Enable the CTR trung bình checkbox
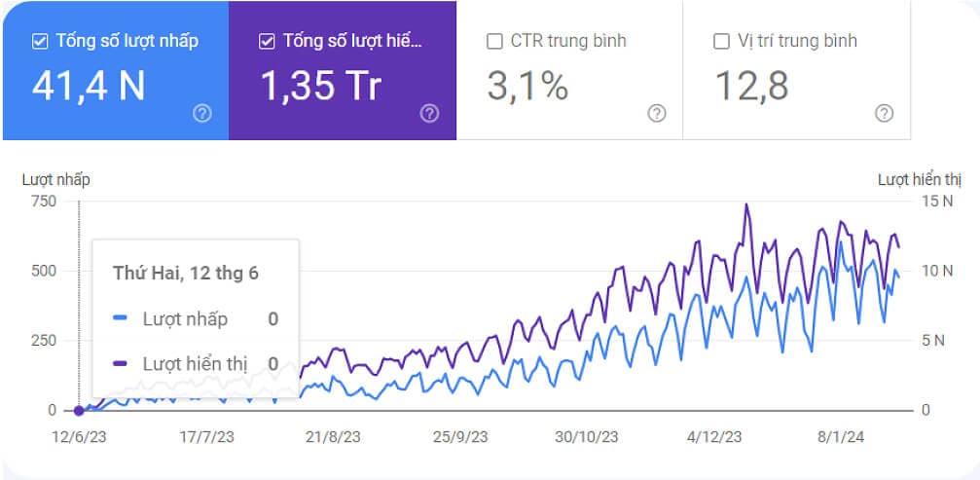Viewport: 980px width, 480px height. (x=494, y=41)
